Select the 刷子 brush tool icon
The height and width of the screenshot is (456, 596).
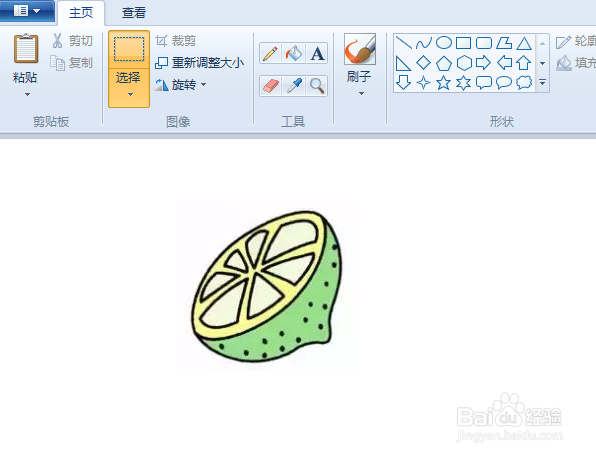click(360, 49)
